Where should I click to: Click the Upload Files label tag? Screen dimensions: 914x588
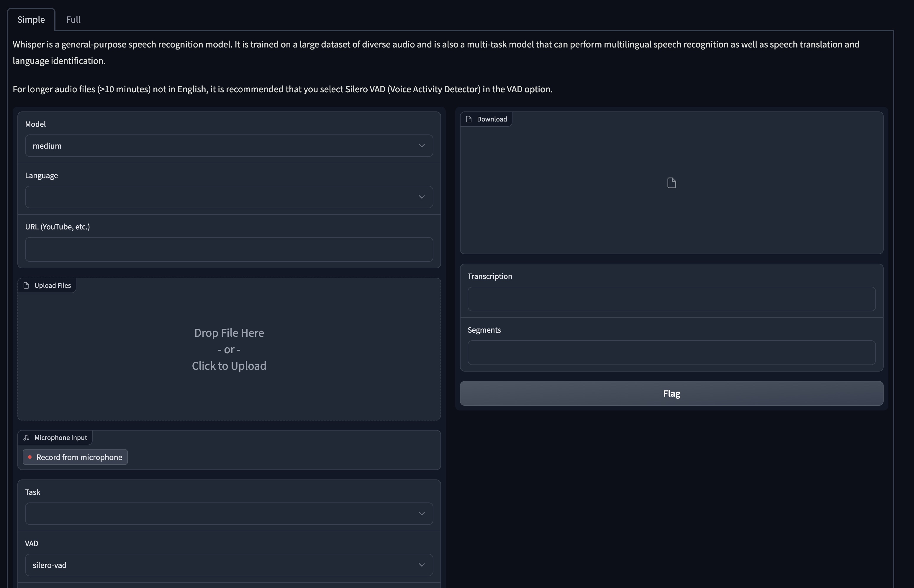coord(52,286)
